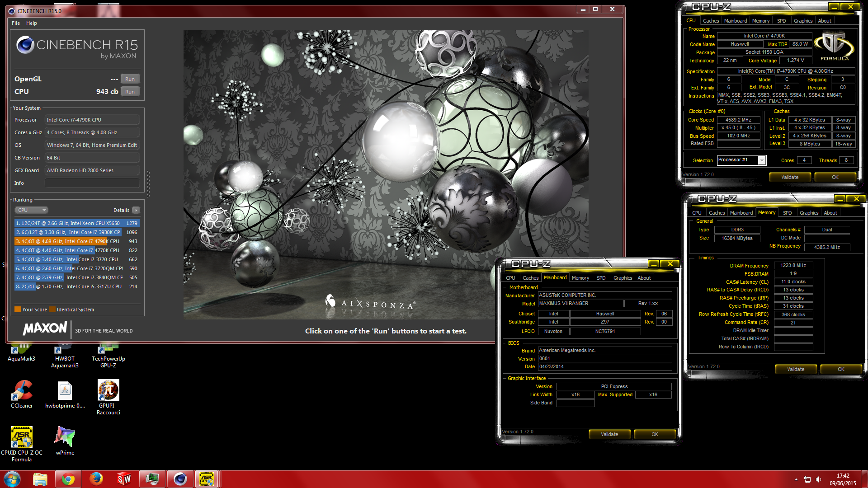Image resolution: width=868 pixels, height=488 pixels.
Task: Minimize the CPU-Z Mainboard window
Action: 653,264
